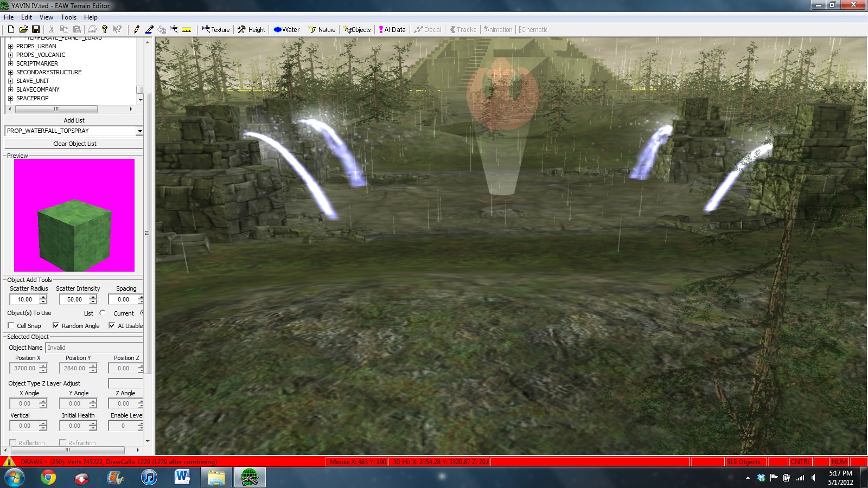Screen dimensions: 868x488
Task: Select the List radio button
Action: (x=102, y=313)
